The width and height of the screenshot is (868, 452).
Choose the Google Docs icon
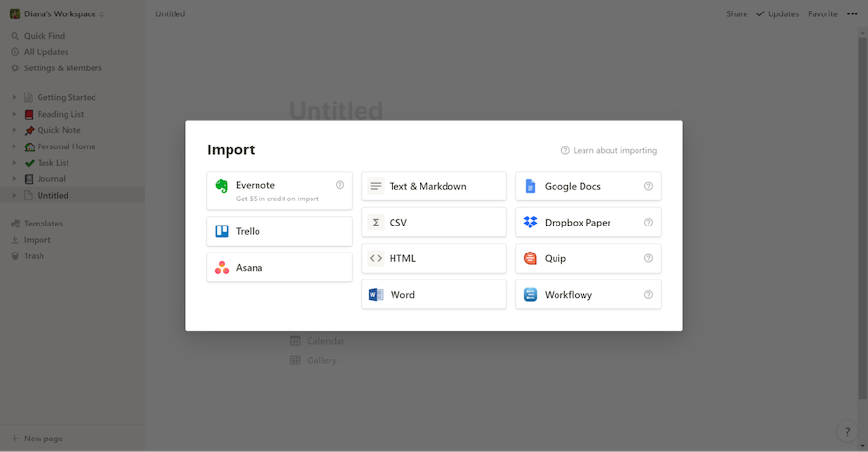point(530,186)
